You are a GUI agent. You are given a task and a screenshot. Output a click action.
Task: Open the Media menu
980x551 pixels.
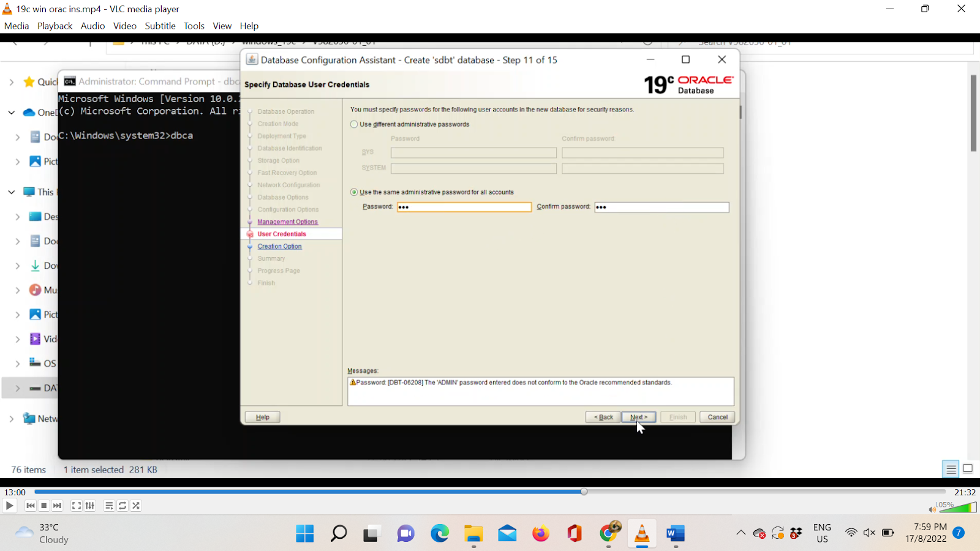pos(17,26)
